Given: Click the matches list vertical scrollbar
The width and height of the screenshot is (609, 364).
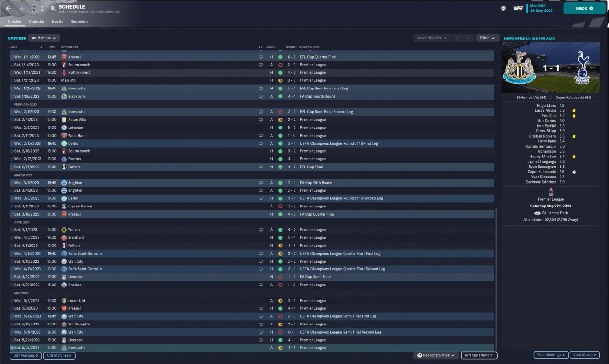Looking at the screenshot, I should point(496,280).
